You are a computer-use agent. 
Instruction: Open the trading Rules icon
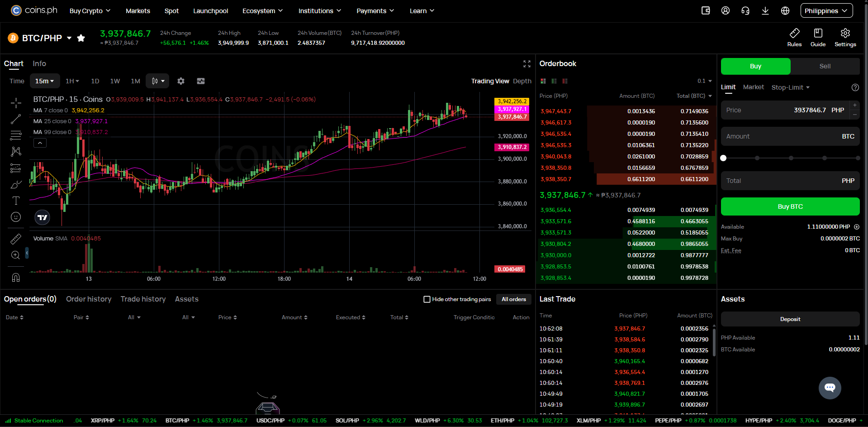coord(794,38)
